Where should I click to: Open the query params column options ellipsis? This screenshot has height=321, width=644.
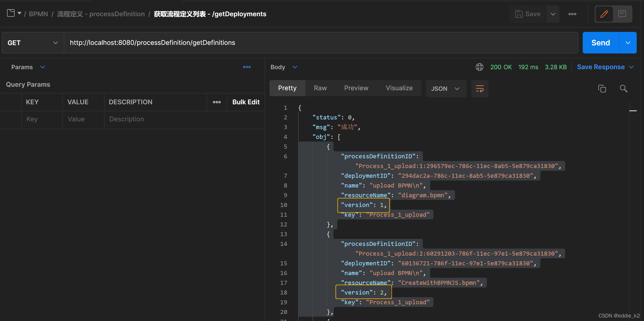217,102
